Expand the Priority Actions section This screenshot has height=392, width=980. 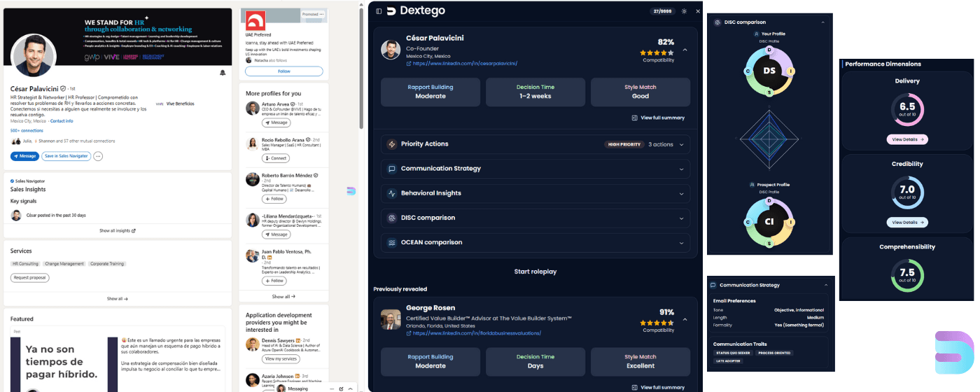(x=535, y=144)
